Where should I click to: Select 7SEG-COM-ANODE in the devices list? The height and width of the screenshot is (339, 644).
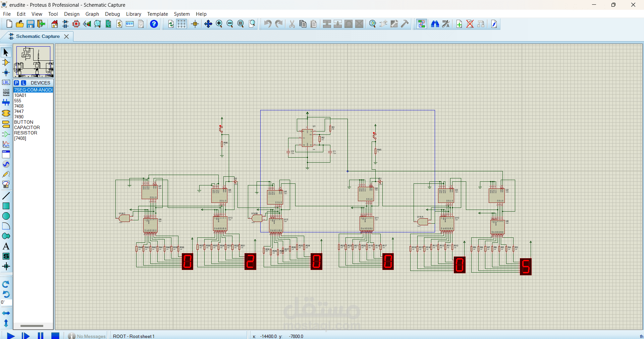click(33, 90)
